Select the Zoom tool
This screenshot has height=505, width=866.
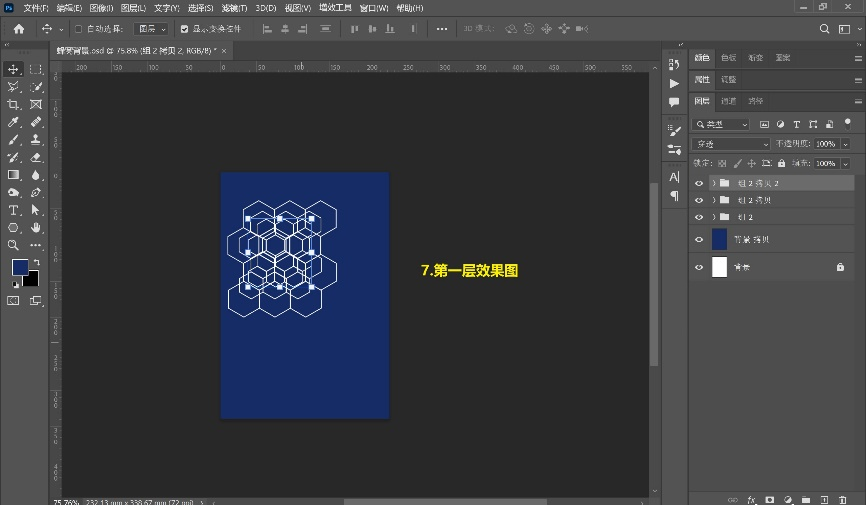pyautogui.click(x=13, y=245)
